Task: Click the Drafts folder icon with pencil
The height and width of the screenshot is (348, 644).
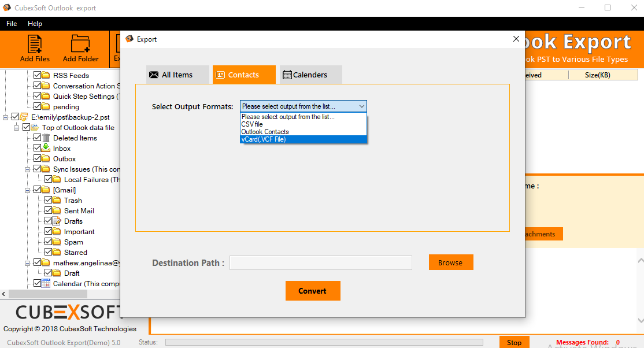Action: coord(57,221)
